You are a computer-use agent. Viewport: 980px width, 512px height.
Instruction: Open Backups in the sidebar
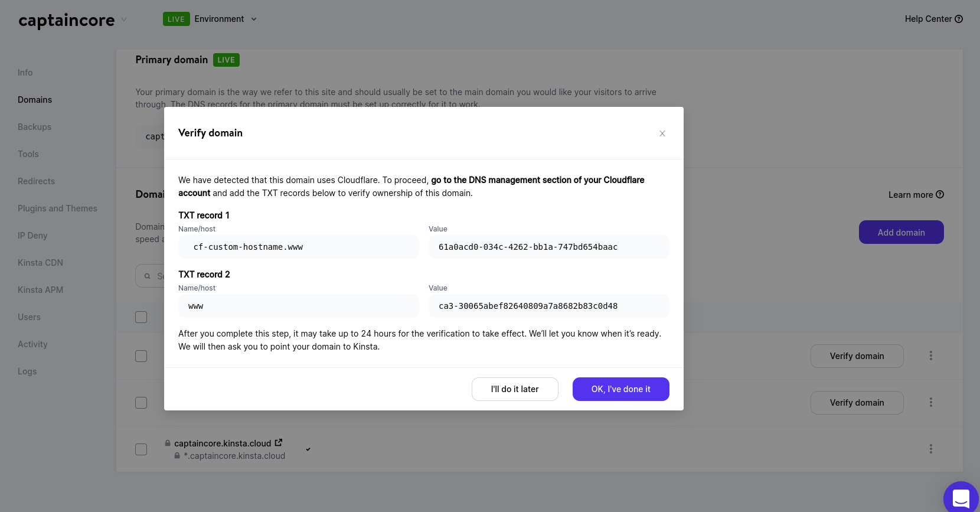coord(34,127)
